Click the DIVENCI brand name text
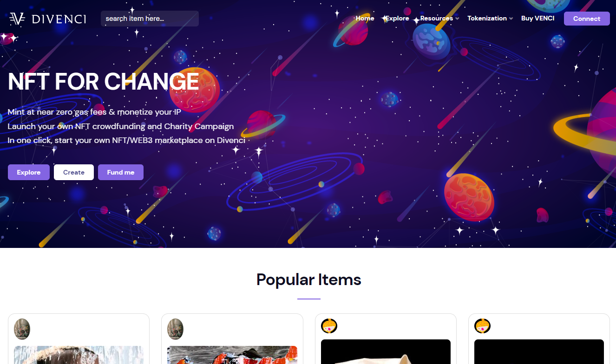The image size is (616, 364). (x=59, y=19)
